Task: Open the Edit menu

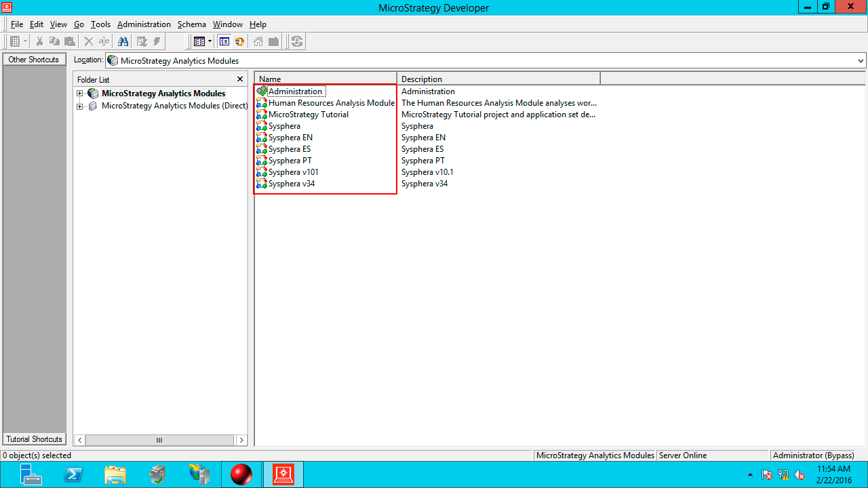Action: click(37, 24)
